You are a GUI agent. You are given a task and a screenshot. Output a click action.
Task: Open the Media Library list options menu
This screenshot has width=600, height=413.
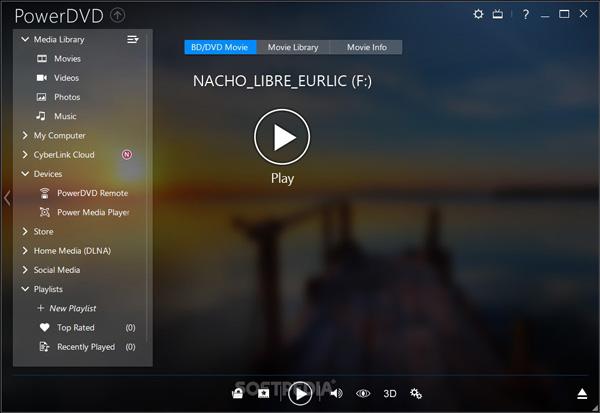(132, 39)
